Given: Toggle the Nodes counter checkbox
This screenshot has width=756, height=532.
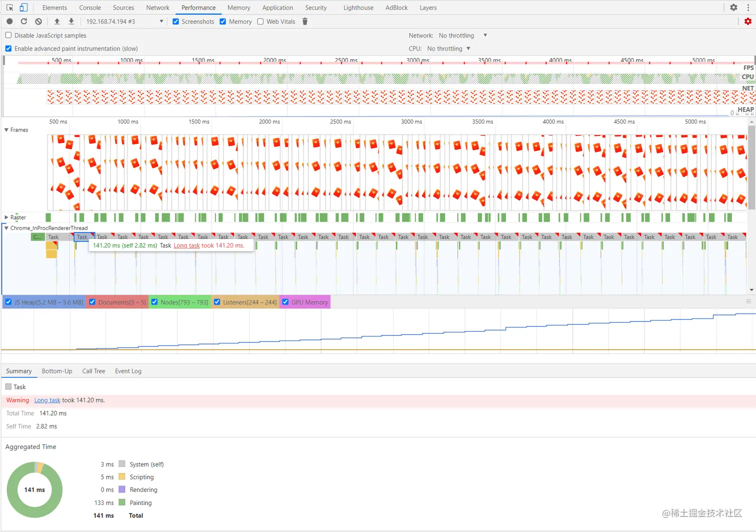Looking at the screenshot, I should click(154, 302).
